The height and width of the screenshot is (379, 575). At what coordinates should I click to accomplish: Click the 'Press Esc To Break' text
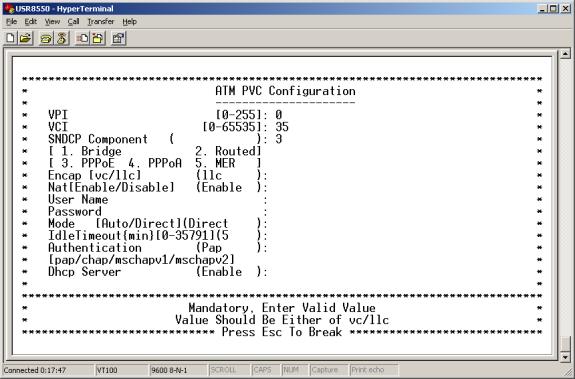point(282,332)
